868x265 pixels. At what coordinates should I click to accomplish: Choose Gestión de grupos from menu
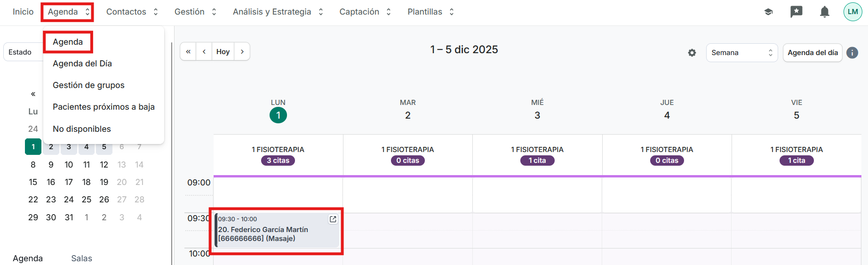pyautogui.click(x=88, y=85)
